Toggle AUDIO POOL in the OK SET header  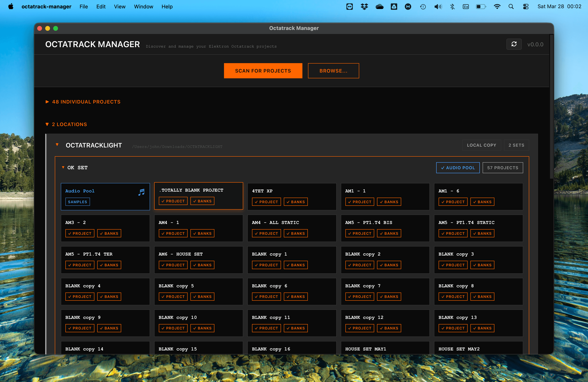[x=458, y=168]
